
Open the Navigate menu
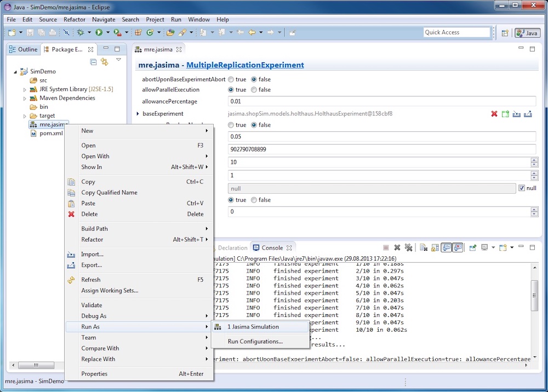(104, 20)
